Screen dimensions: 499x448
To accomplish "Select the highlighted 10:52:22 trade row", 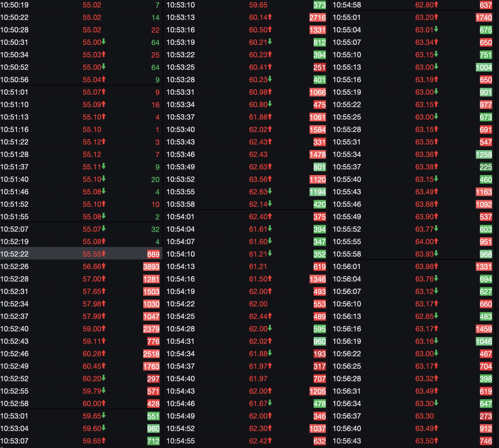I will coord(81,254).
